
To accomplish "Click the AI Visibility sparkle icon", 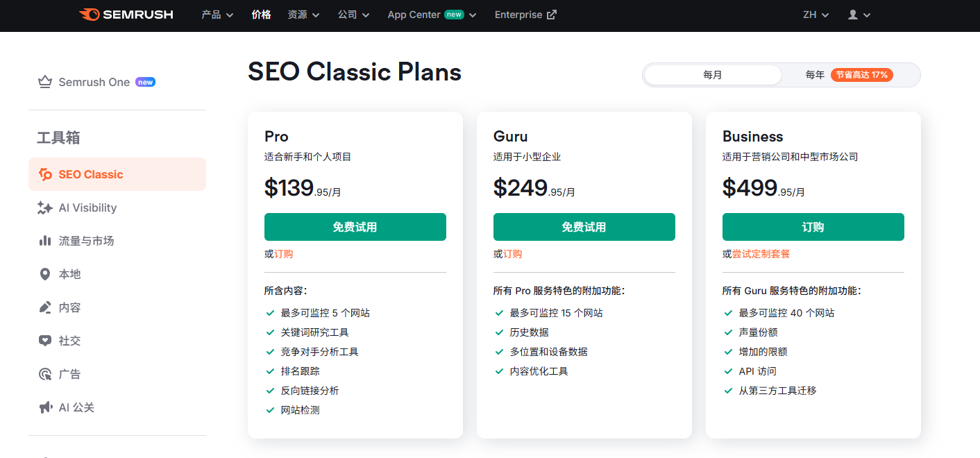I will click(45, 207).
